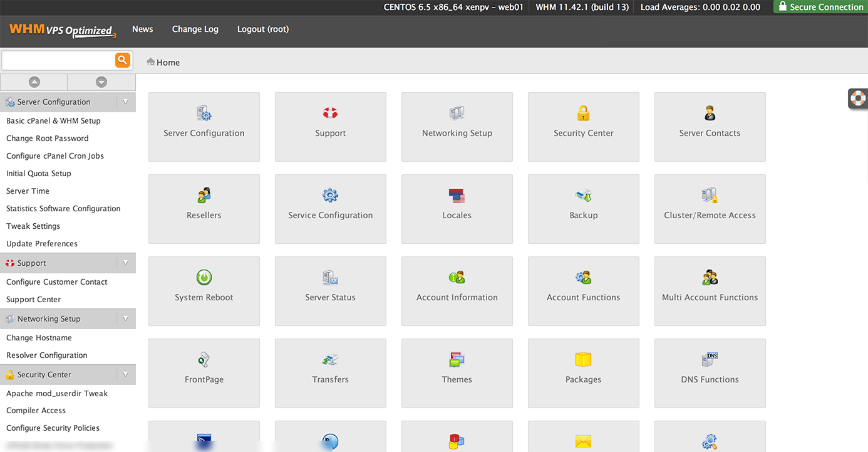The image size is (868, 452).
Task: Select Support sidebar header
Action: click(x=68, y=263)
